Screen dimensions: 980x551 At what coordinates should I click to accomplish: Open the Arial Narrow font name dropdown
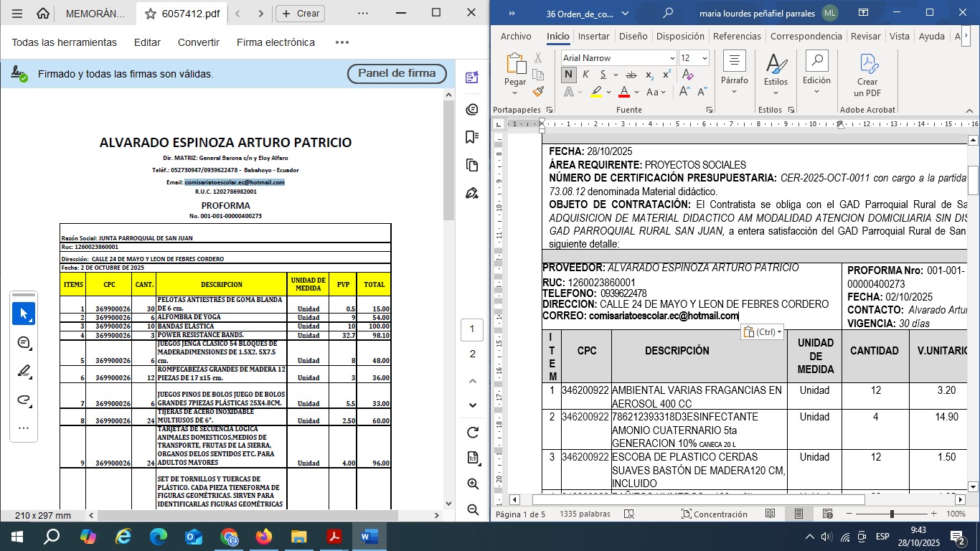[x=672, y=58]
